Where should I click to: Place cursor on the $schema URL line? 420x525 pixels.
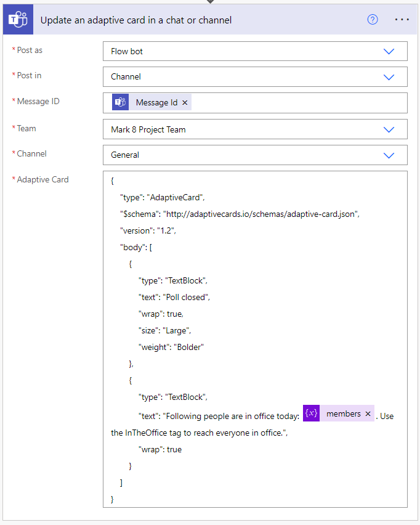click(240, 214)
